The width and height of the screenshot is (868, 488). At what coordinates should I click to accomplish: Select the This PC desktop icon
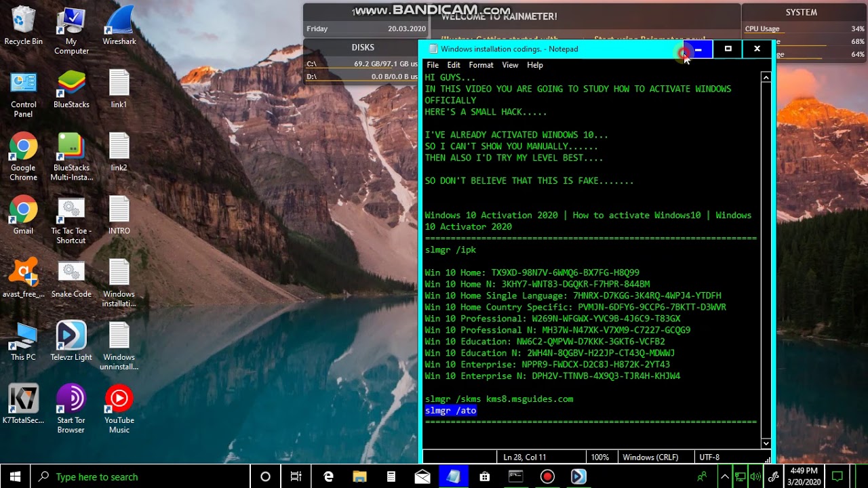point(23,342)
